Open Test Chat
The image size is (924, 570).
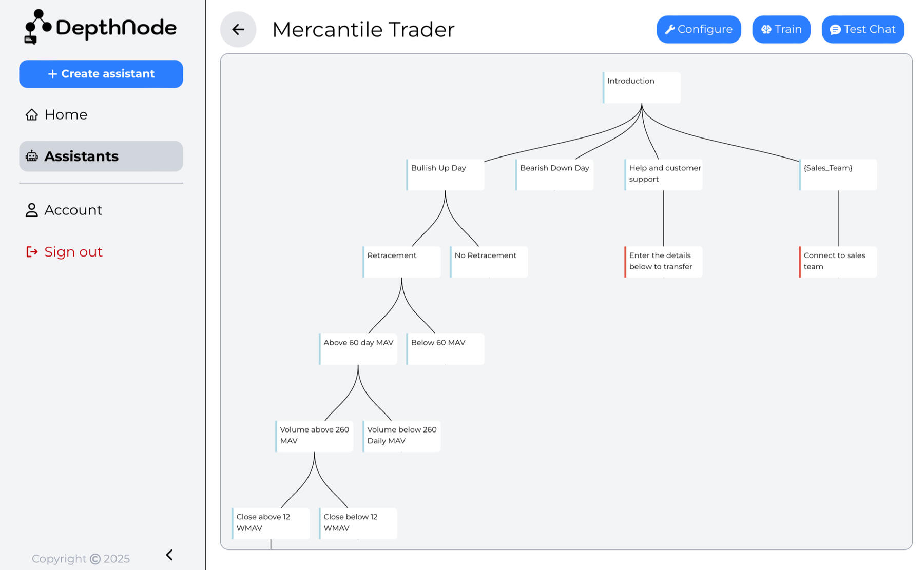tap(862, 30)
